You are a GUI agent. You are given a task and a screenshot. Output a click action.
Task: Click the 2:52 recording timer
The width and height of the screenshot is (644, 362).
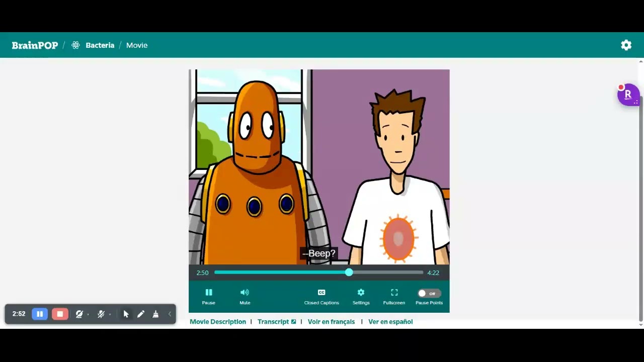pos(19,314)
